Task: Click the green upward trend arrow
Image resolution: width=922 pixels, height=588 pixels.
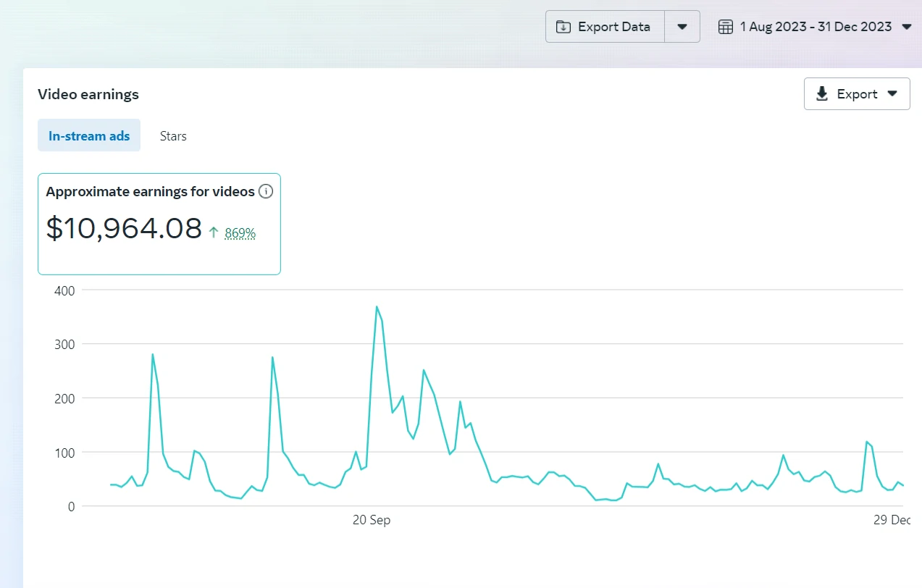Action: tap(214, 232)
